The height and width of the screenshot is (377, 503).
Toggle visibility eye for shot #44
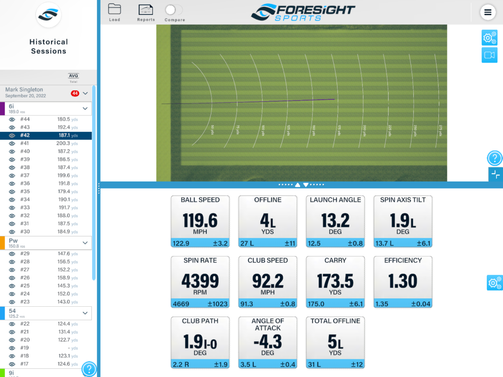[x=12, y=119]
